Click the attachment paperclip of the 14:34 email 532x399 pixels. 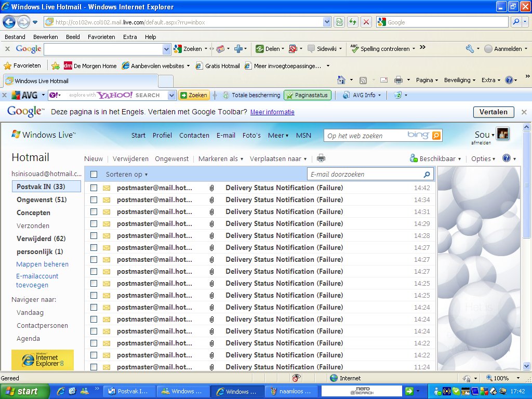point(212,200)
